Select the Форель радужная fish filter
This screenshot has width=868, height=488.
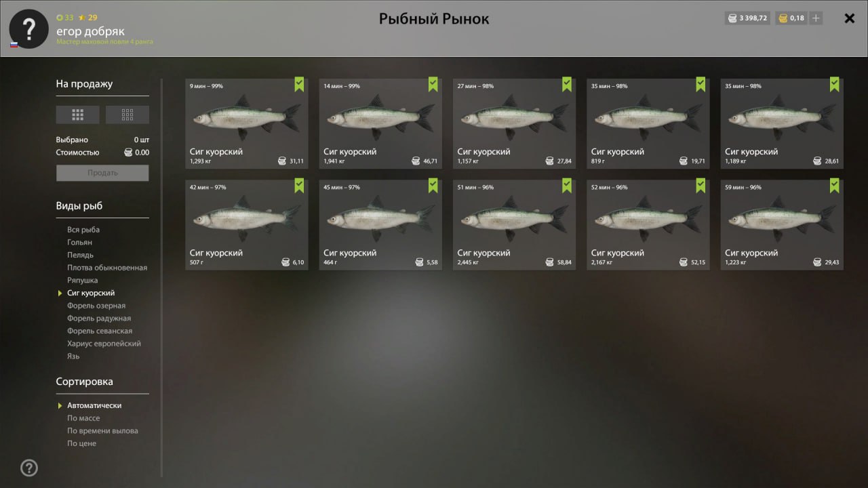pyautogui.click(x=99, y=319)
